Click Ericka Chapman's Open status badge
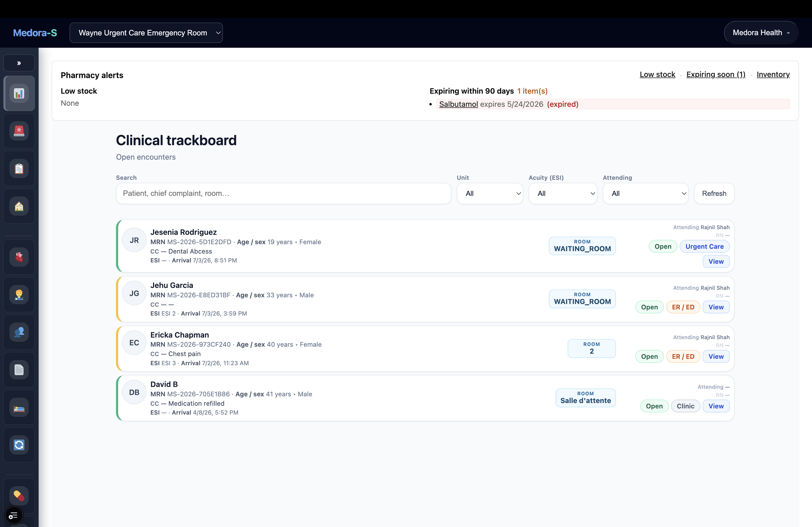Viewport: 812px width, 527px height. point(649,357)
